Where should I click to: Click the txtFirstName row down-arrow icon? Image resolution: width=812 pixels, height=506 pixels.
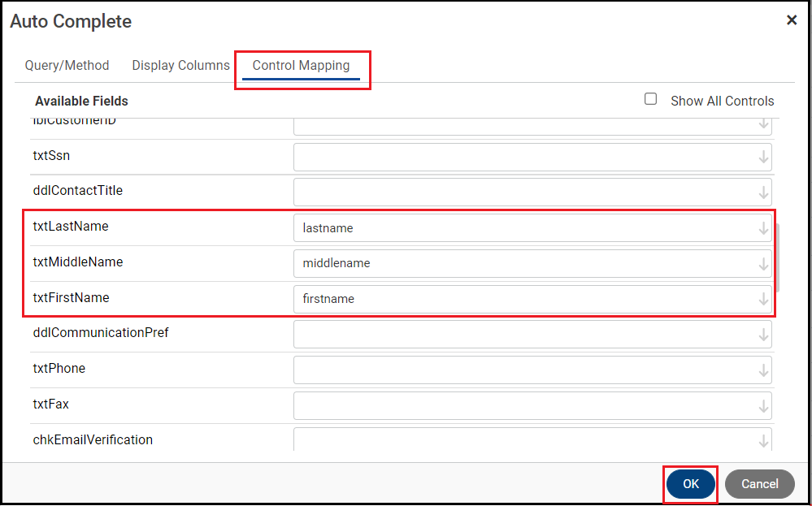[x=763, y=299]
